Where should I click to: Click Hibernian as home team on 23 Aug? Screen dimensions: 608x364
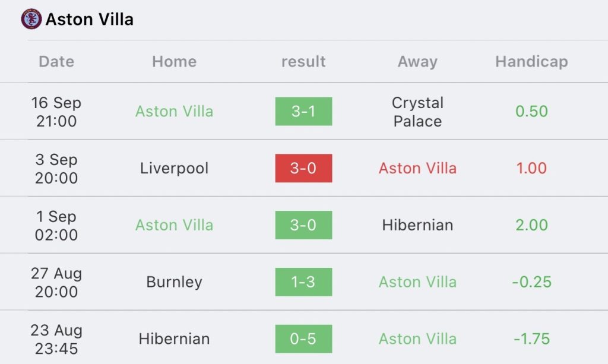(174, 339)
